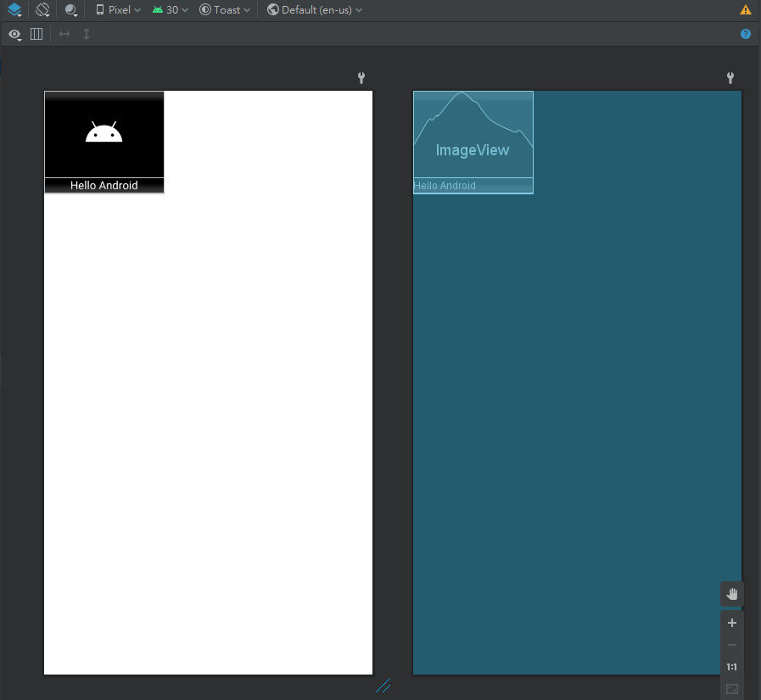Zoom out with the minus button

[732, 645]
